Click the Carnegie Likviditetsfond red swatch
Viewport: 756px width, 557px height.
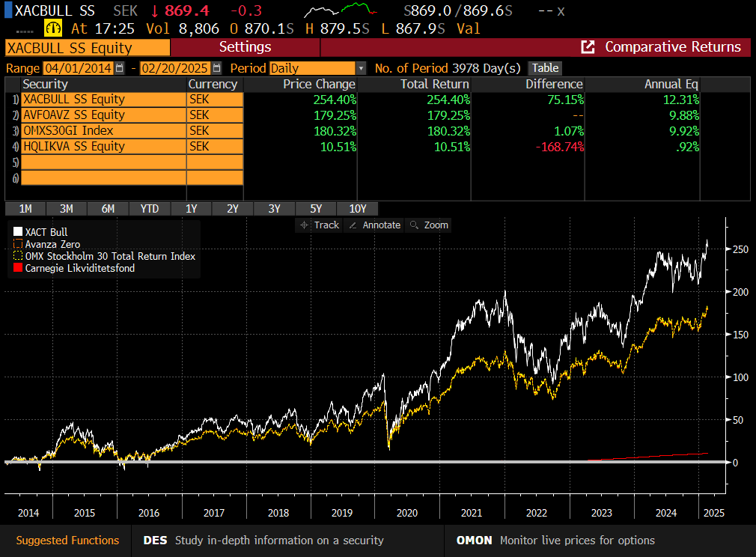19,268
